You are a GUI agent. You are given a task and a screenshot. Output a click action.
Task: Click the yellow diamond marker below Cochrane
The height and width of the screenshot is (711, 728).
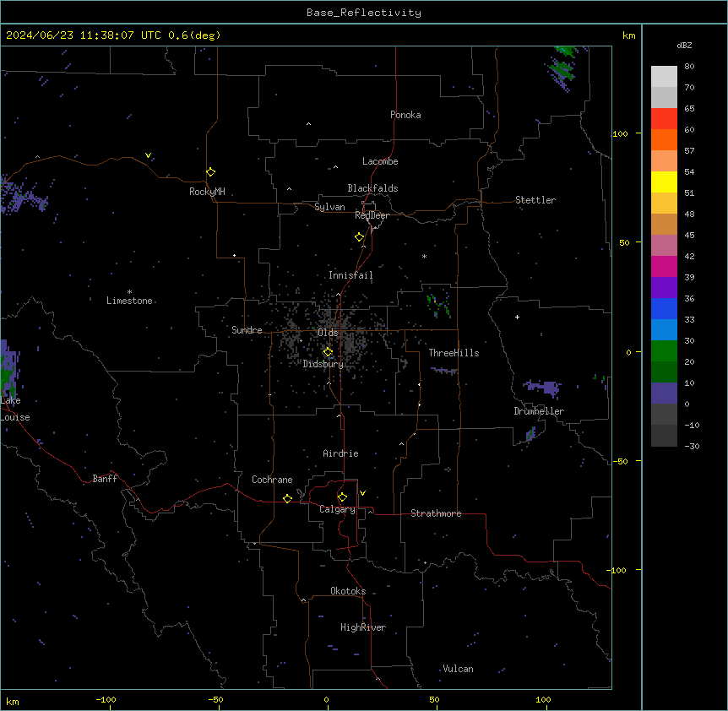tap(287, 498)
